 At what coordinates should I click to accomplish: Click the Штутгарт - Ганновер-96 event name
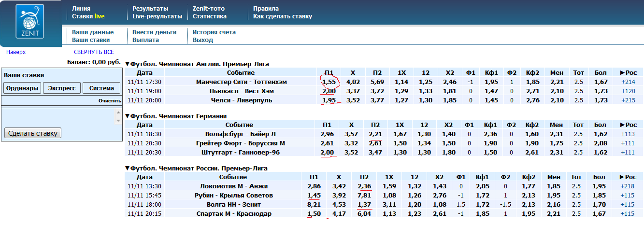(x=241, y=153)
